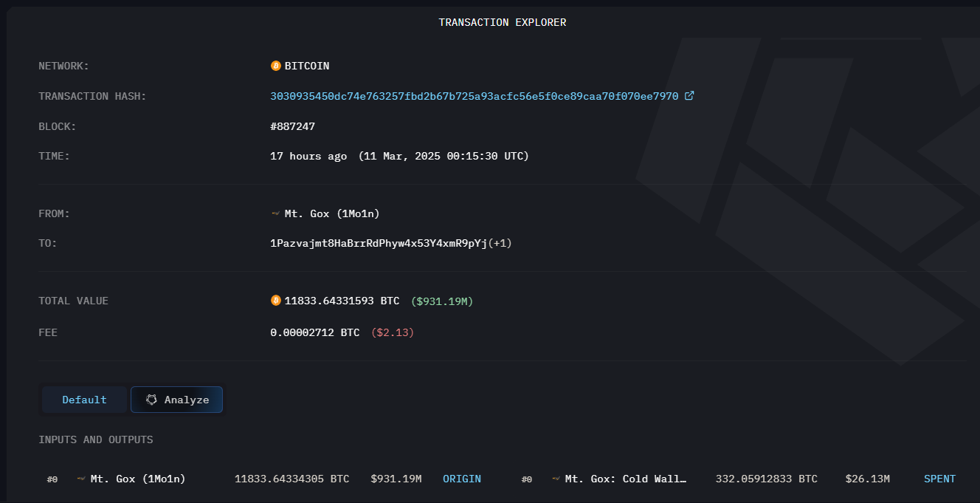Image resolution: width=980 pixels, height=503 pixels.
Task: Switch to the Default tab
Action: coord(85,400)
